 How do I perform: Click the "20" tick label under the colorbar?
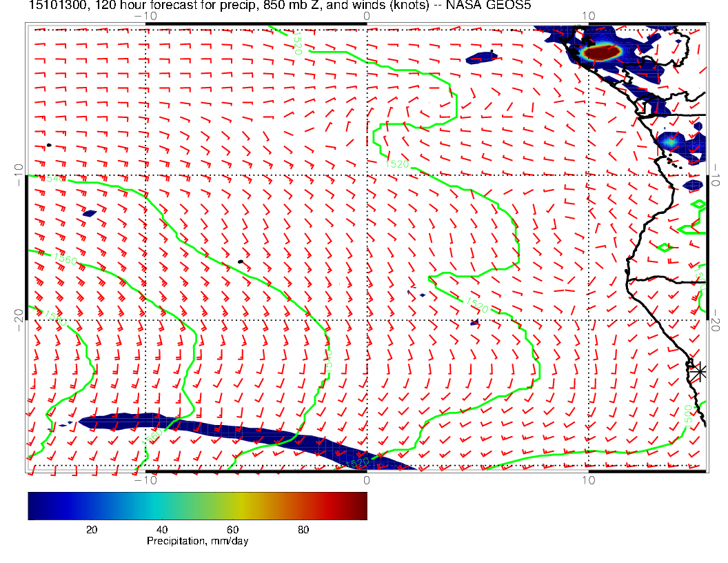pos(90,530)
